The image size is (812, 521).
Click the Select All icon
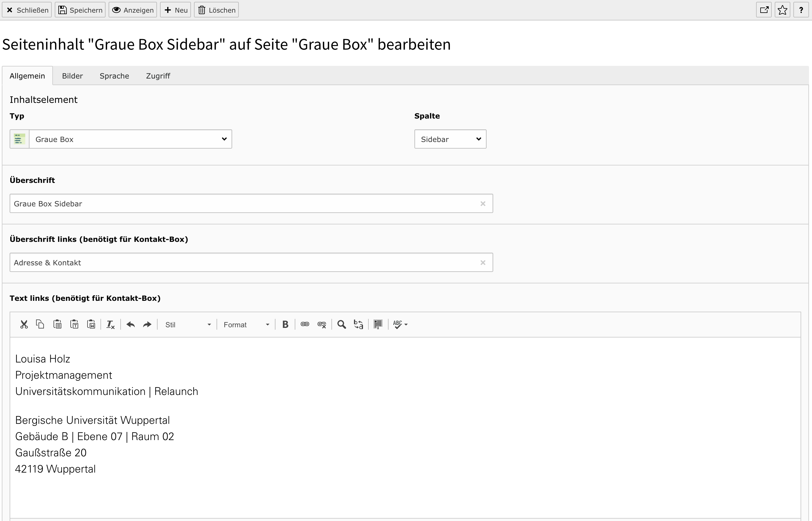pos(378,325)
